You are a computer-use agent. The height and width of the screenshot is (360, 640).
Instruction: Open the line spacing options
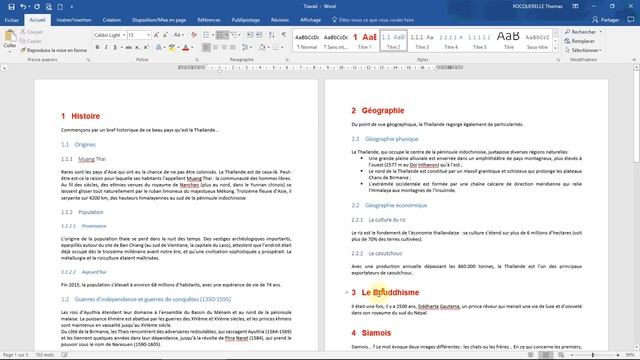coord(246,47)
